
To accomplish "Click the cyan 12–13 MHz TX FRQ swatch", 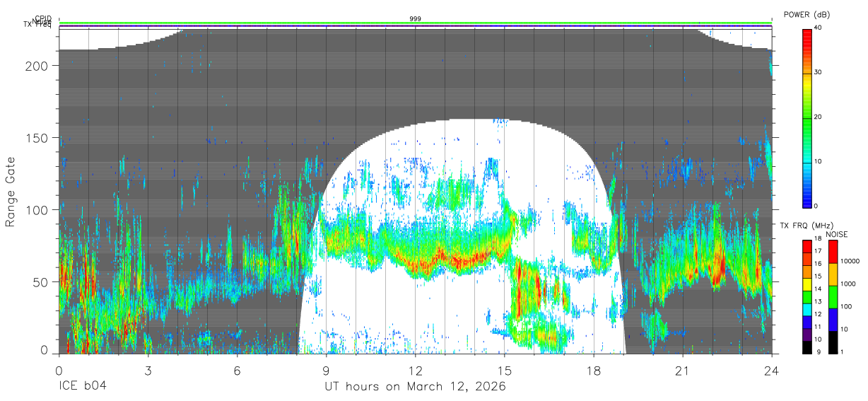I will point(807,309).
